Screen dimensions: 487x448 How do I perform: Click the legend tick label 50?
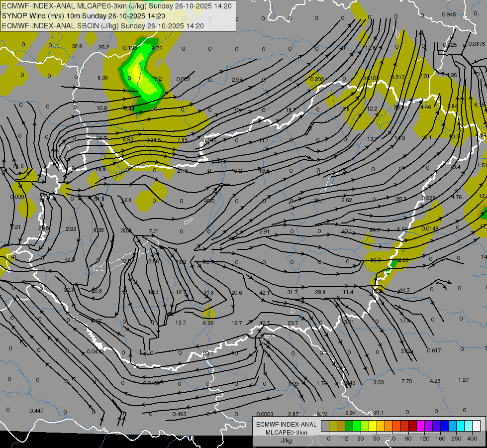pyautogui.click(x=377, y=439)
